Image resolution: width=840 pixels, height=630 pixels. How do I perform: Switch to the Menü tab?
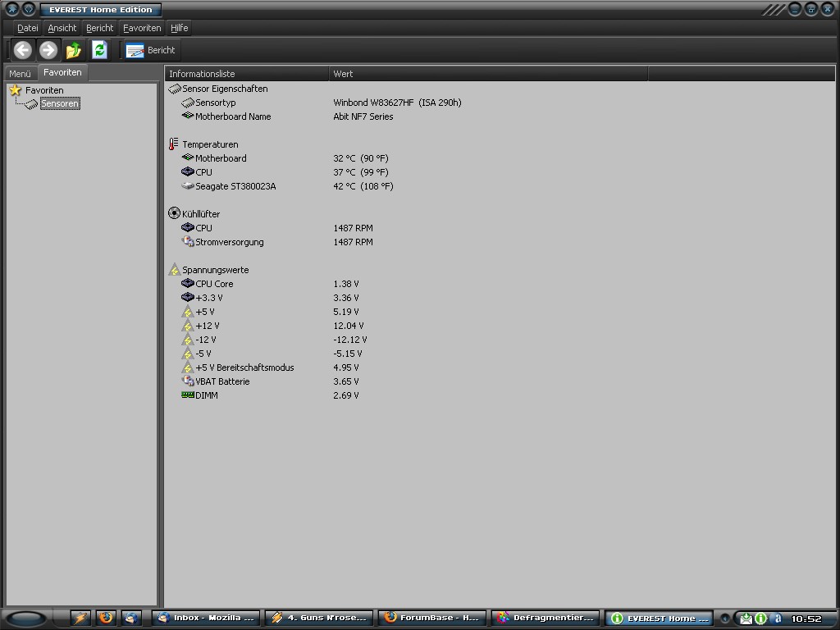[21, 74]
